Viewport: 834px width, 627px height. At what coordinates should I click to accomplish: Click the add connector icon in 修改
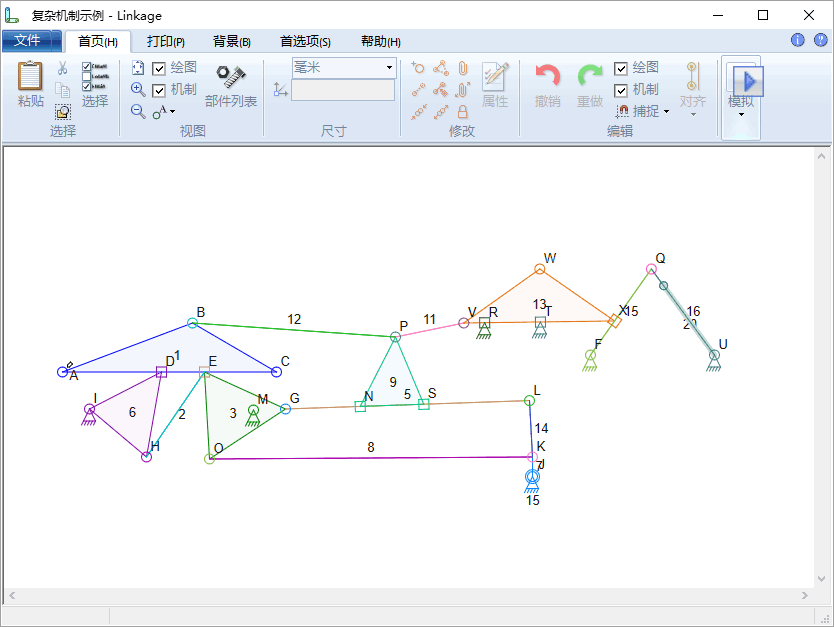(x=418, y=68)
